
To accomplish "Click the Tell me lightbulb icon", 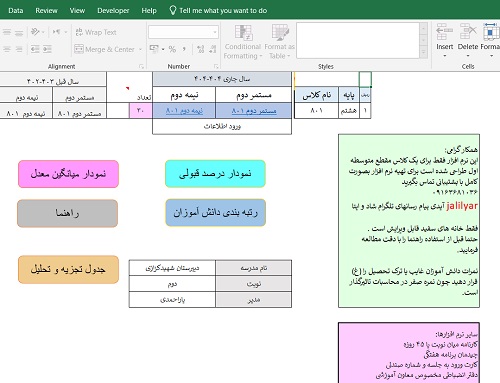I will pyautogui.click(x=172, y=10).
